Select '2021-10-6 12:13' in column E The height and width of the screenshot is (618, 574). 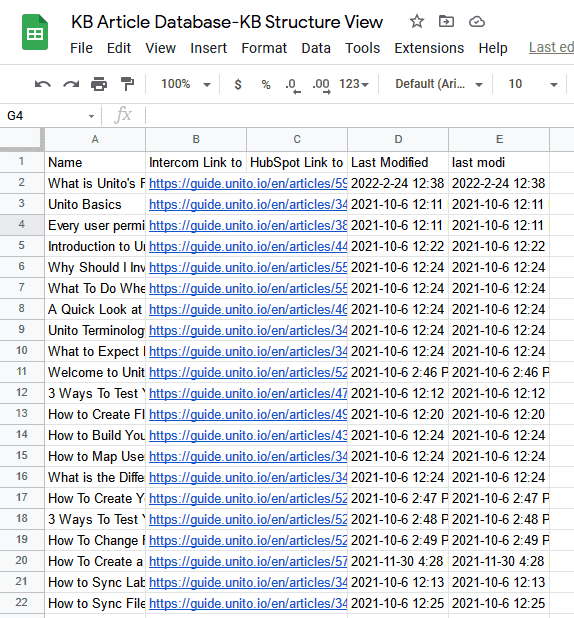[499, 582]
